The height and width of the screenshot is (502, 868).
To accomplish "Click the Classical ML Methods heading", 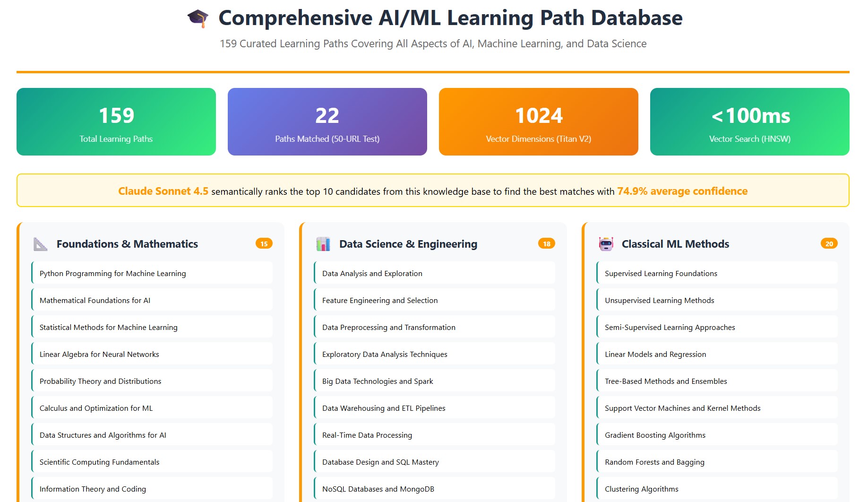I will 675,244.
